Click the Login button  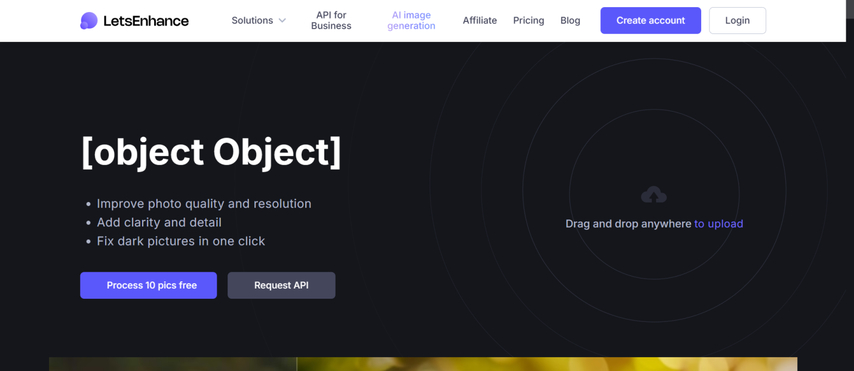point(737,21)
